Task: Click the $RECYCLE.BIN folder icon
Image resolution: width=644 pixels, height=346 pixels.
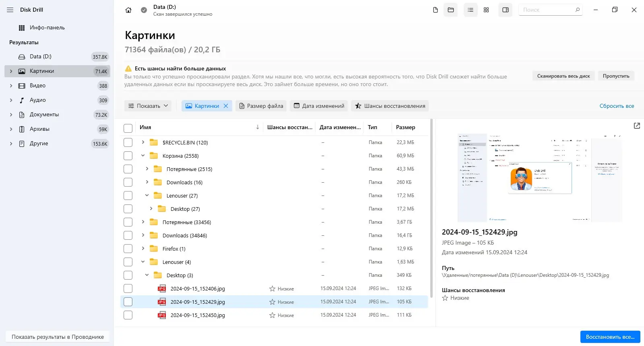Action: 154,142
